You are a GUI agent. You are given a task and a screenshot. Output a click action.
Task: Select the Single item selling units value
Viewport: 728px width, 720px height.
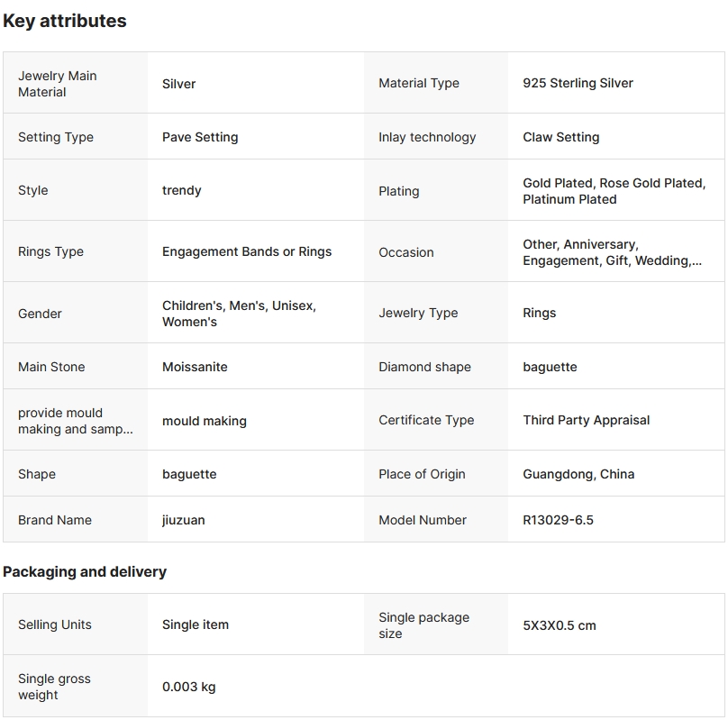click(x=196, y=624)
